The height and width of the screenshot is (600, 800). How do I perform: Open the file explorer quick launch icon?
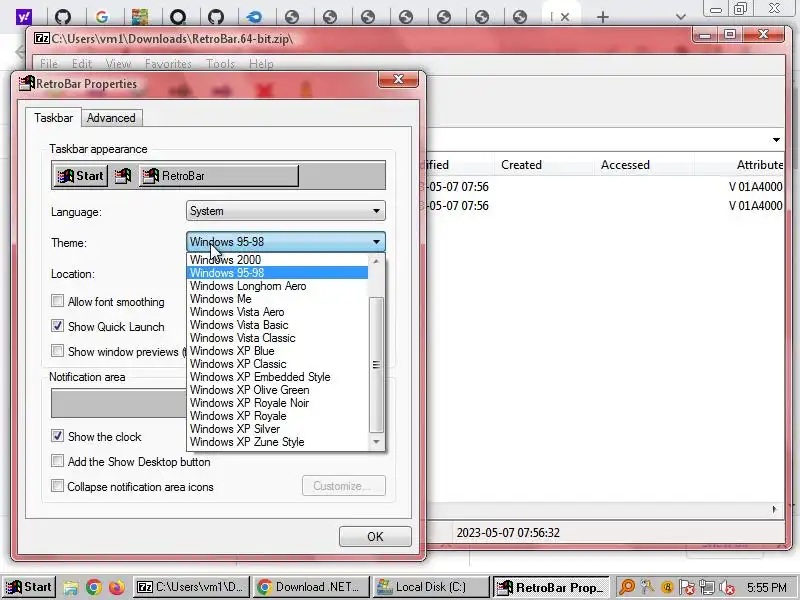71,588
